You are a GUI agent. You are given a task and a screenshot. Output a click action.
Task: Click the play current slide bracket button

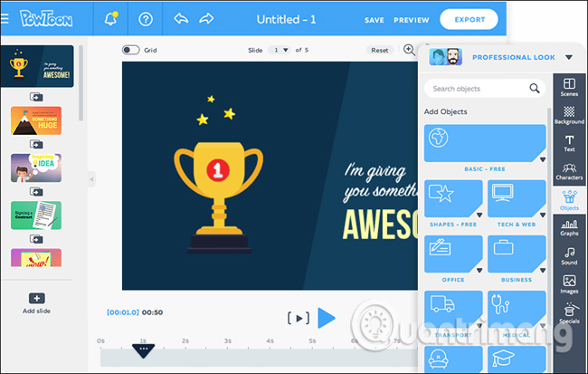tap(299, 318)
